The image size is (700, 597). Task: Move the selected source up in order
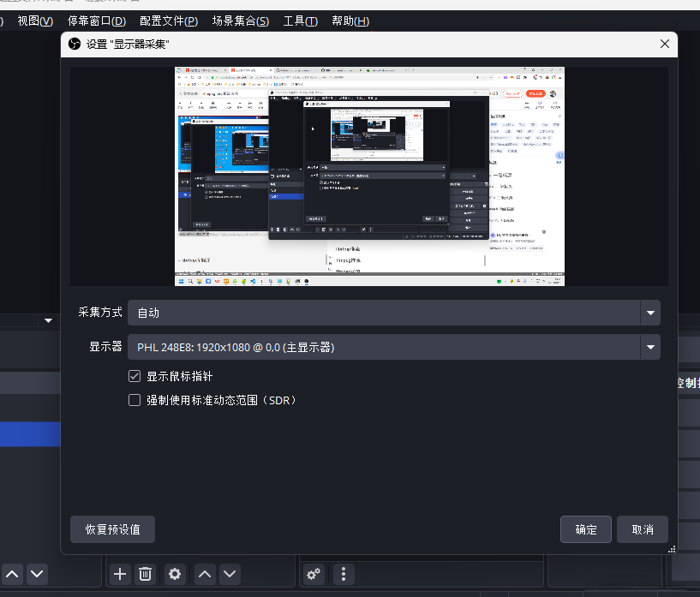point(206,574)
